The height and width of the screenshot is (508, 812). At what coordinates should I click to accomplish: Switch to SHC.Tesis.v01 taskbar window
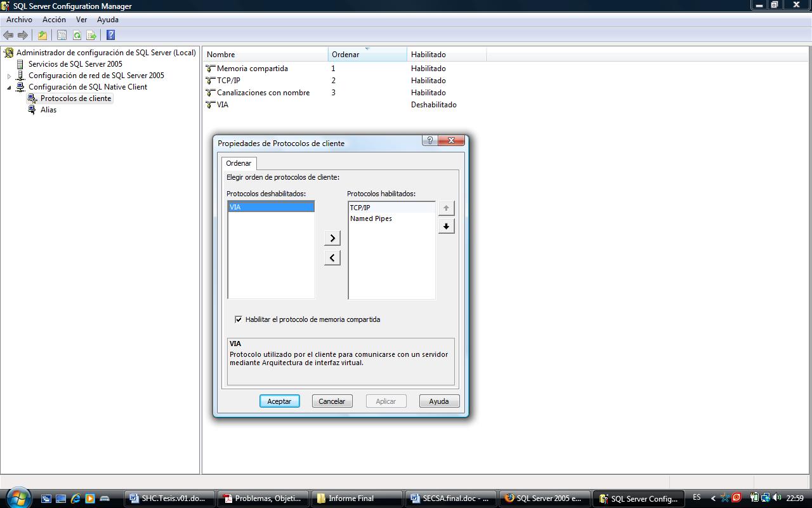[x=169, y=498]
